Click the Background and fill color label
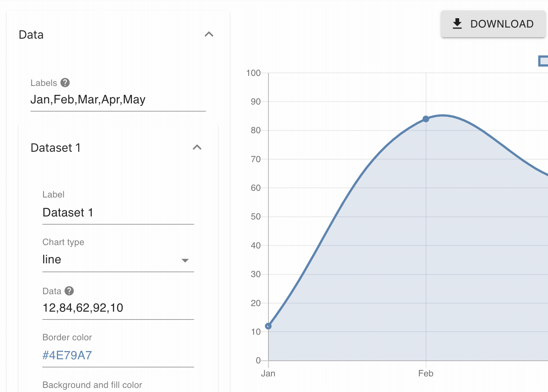Viewport: 548px width, 392px height. (x=92, y=385)
